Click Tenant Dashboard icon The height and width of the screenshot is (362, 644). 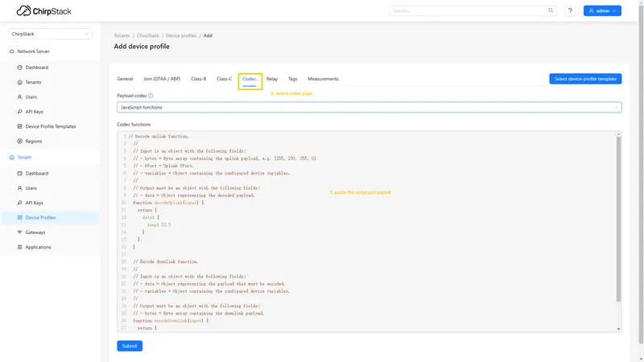point(19,173)
